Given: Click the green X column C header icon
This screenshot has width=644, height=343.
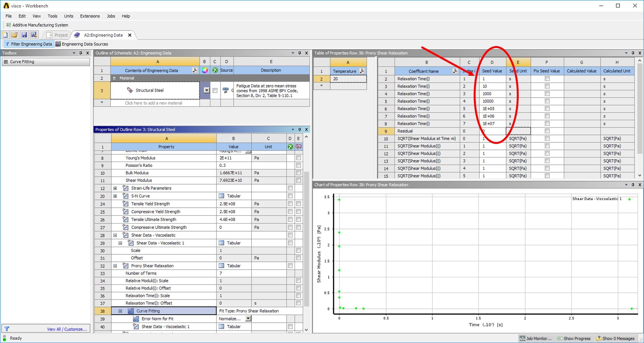Looking at the screenshot, I should [215, 70].
